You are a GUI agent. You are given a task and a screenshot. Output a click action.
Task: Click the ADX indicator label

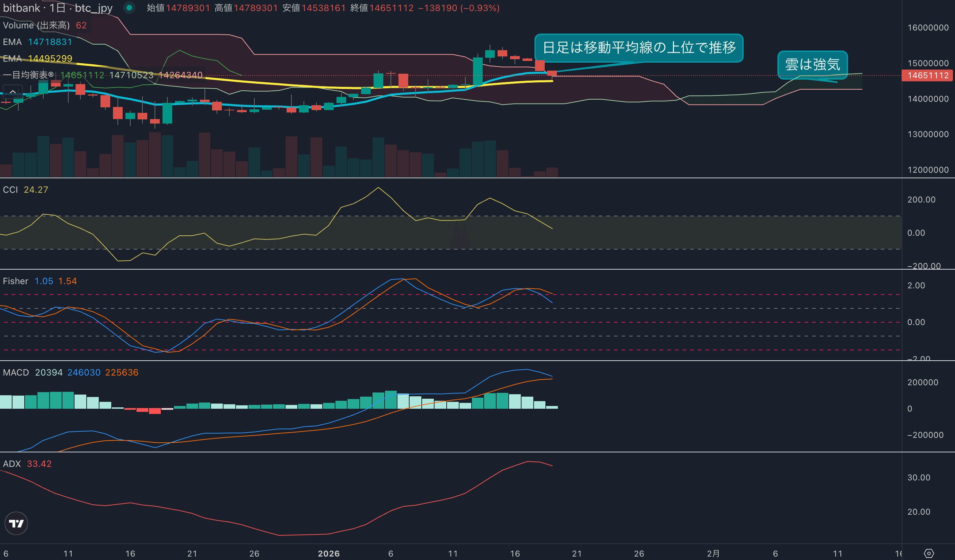pyautogui.click(x=12, y=464)
